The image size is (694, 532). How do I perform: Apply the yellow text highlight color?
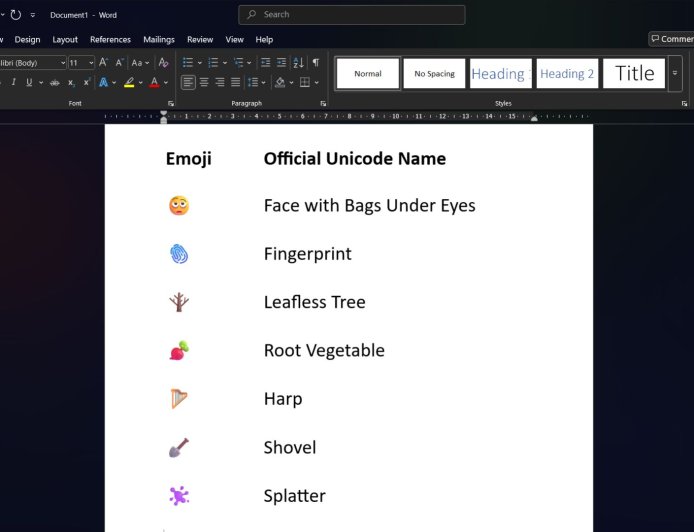(129, 82)
